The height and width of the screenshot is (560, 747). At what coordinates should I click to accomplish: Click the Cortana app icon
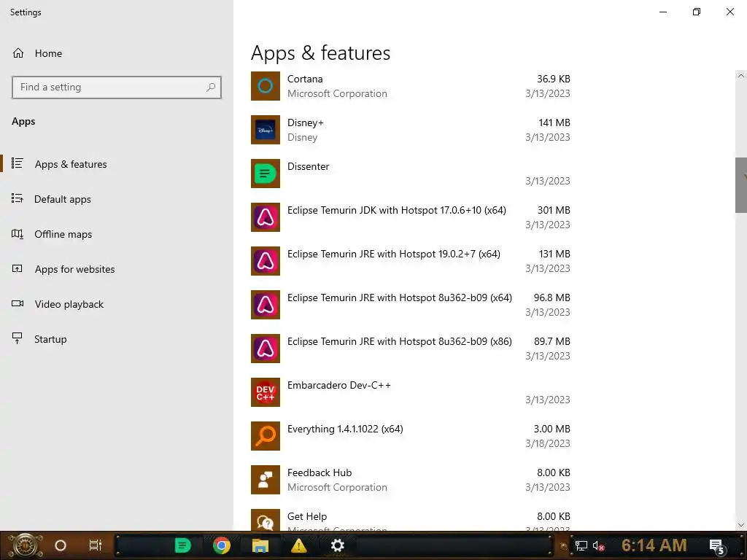(266, 86)
